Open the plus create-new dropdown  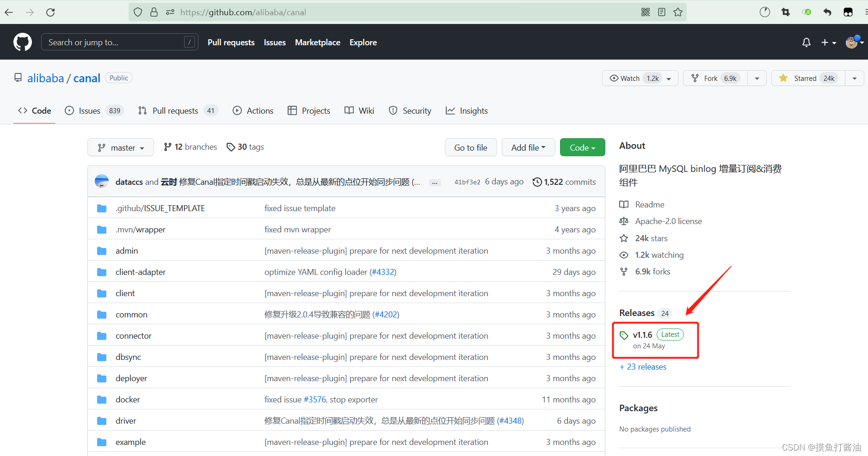point(829,43)
